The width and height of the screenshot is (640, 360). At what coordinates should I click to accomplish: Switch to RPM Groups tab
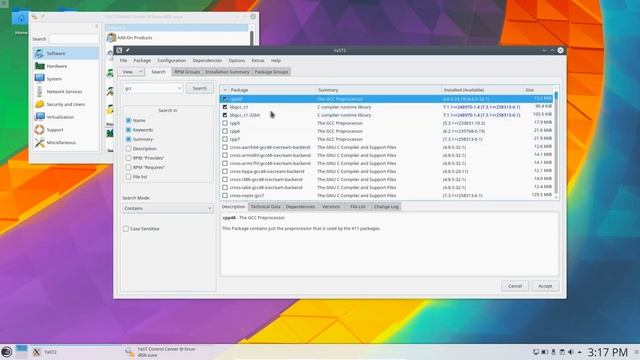187,72
